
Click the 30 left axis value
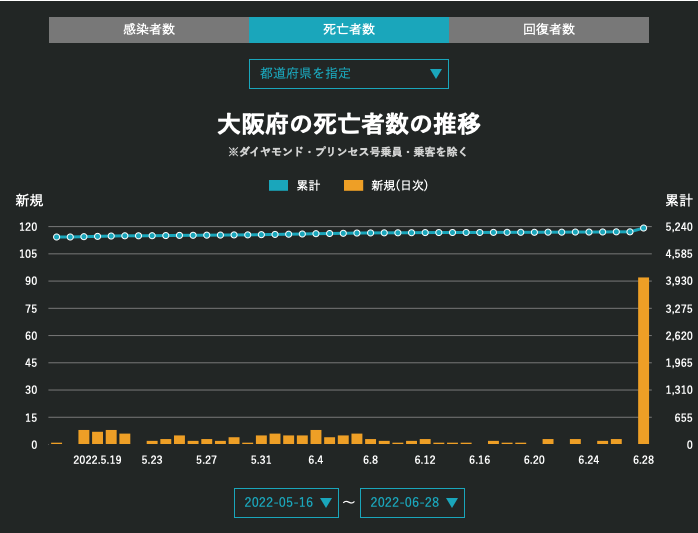coord(31,391)
